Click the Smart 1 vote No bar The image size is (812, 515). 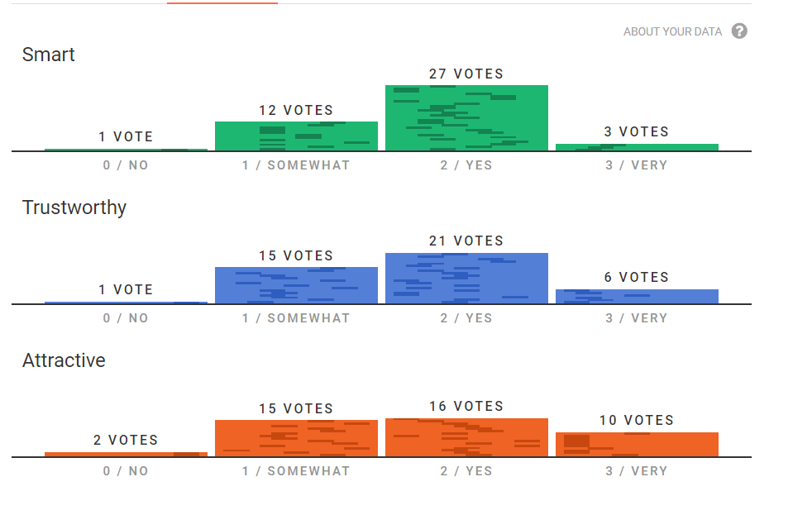pyautogui.click(x=126, y=150)
